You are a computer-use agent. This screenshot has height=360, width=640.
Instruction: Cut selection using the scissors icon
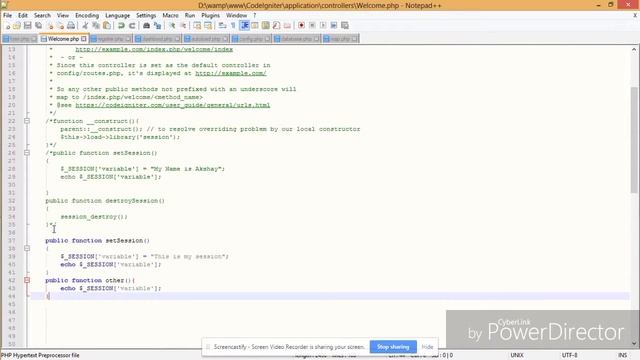[x=85, y=26]
